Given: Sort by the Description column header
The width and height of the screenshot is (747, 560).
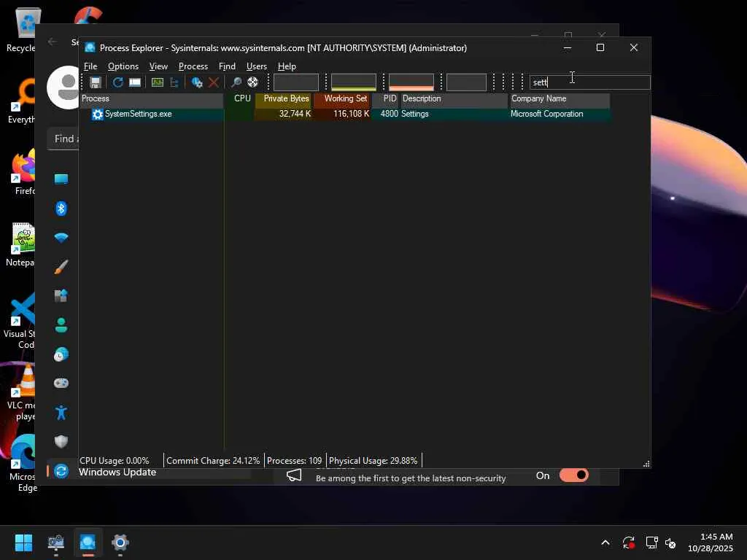Looking at the screenshot, I should (x=454, y=99).
